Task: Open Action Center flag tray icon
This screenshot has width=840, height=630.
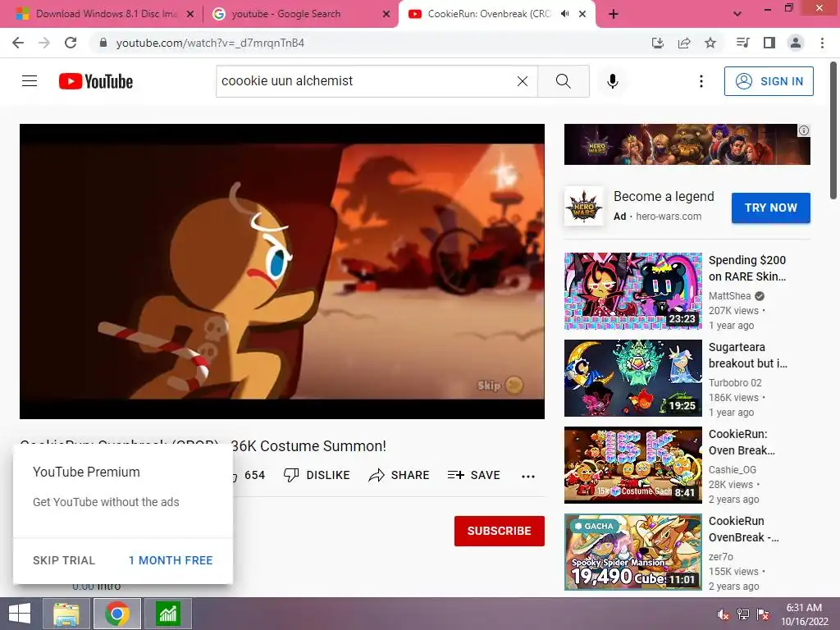Action: point(763,614)
